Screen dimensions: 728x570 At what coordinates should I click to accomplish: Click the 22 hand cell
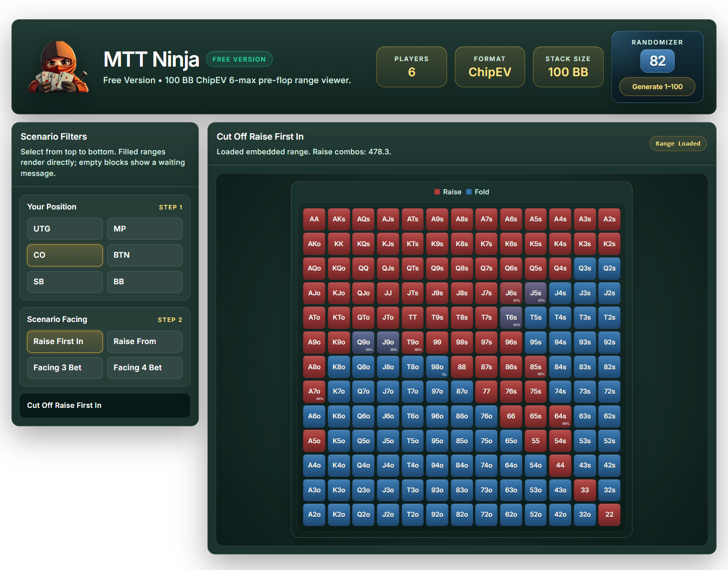(609, 514)
